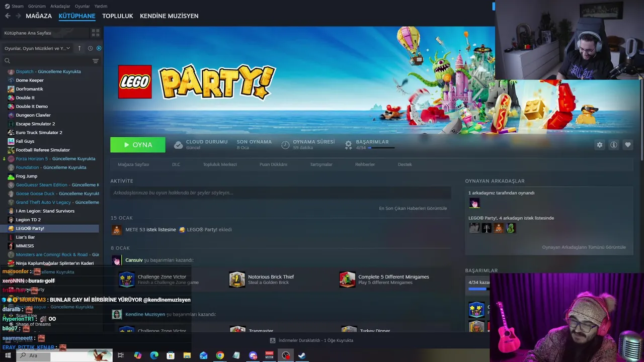This screenshot has width=644, height=362.
Task: Sort library with the up arrow button
Action: click(79, 48)
